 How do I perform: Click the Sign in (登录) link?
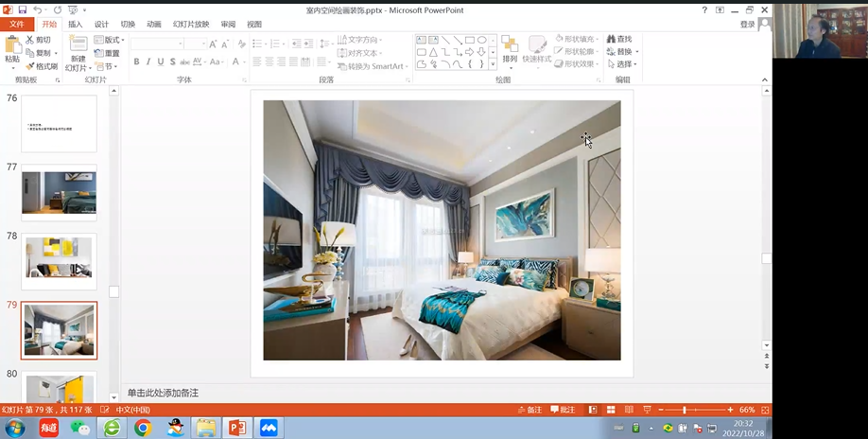[748, 25]
